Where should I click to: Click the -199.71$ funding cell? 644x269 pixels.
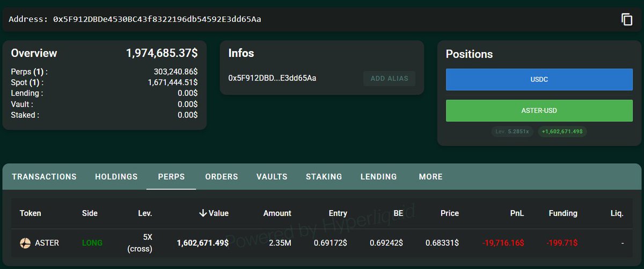(562, 243)
